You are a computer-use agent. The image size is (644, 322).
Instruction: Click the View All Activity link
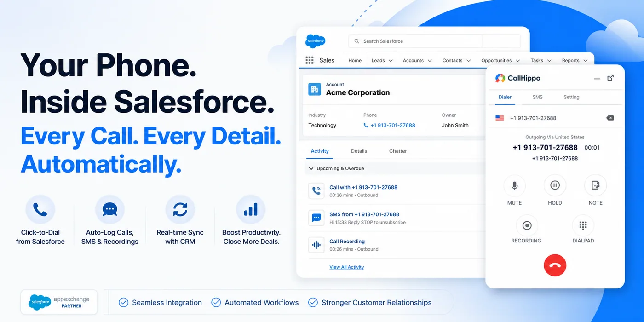(346, 267)
